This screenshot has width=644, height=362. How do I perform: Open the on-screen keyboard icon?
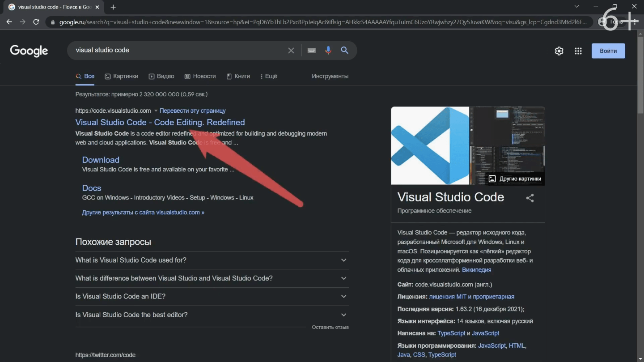(312, 51)
